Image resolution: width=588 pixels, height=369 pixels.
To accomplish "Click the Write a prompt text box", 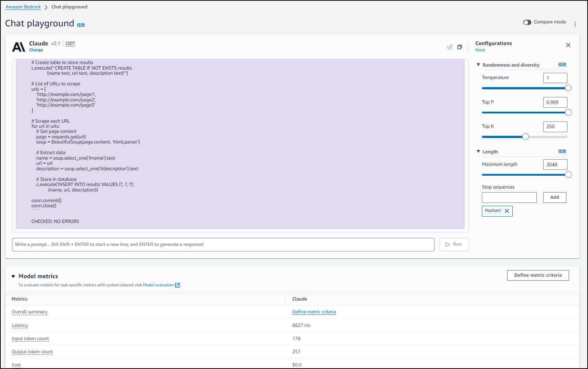I will pyautogui.click(x=223, y=245).
